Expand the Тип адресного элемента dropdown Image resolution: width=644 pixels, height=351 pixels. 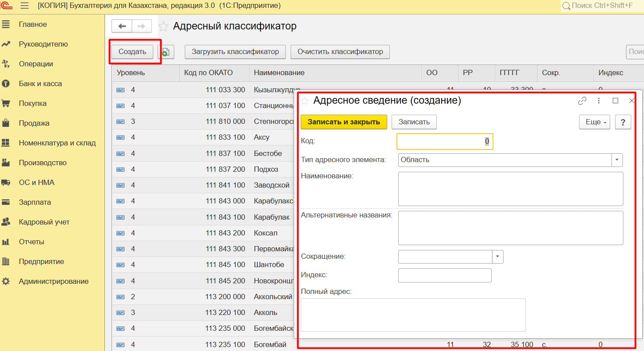617,160
